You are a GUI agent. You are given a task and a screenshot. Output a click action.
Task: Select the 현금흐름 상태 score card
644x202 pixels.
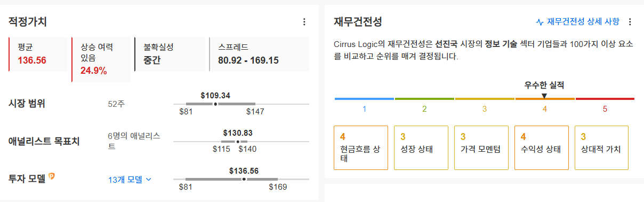coord(361,148)
